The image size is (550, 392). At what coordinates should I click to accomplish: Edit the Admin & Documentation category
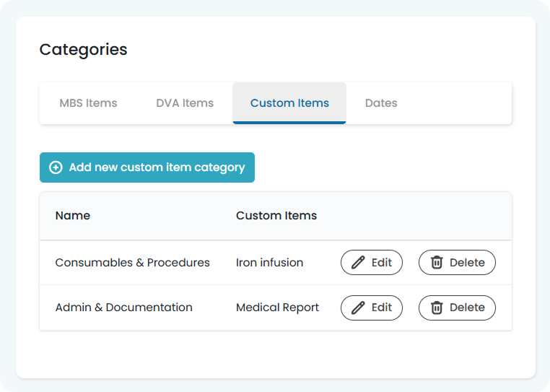coord(372,308)
